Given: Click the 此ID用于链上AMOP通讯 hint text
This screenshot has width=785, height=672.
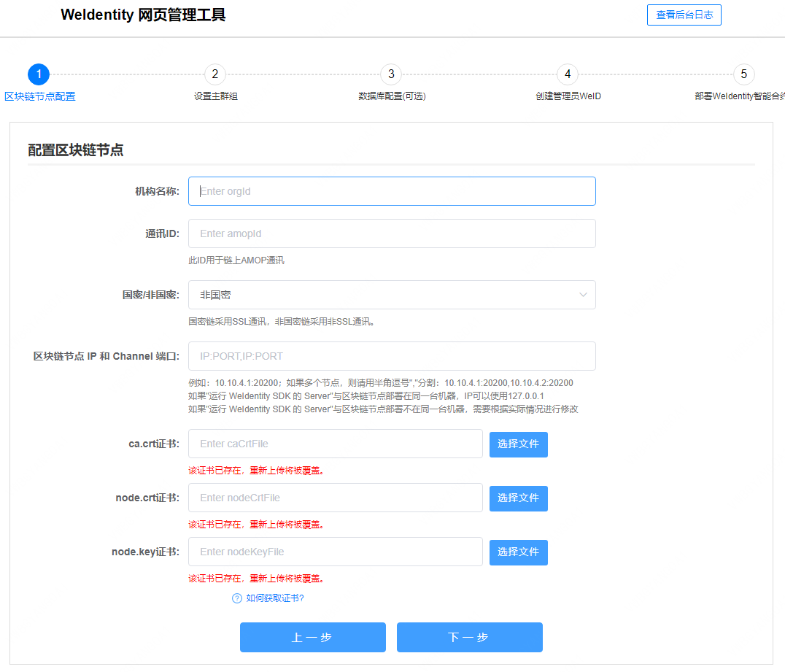Looking at the screenshot, I should (x=236, y=260).
